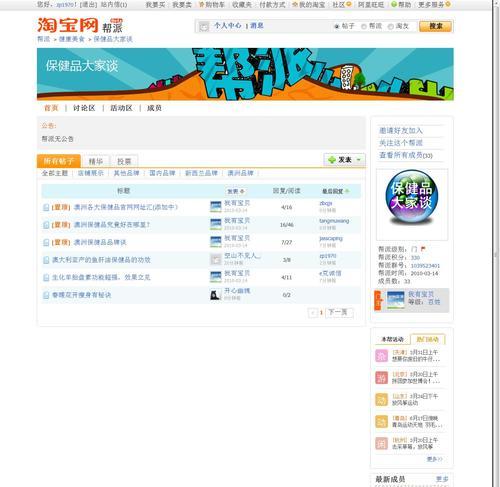The width and height of the screenshot is (500, 487).
Task: Switch to 成员 members tab
Action: point(154,108)
